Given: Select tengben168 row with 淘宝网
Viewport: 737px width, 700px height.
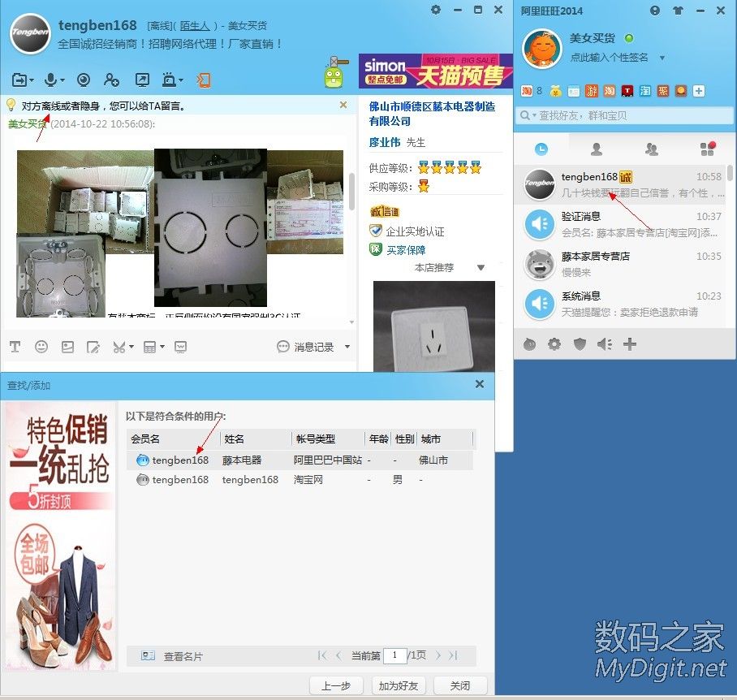Looking at the screenshot, I should pyautogui.click(x=300, y=480).
